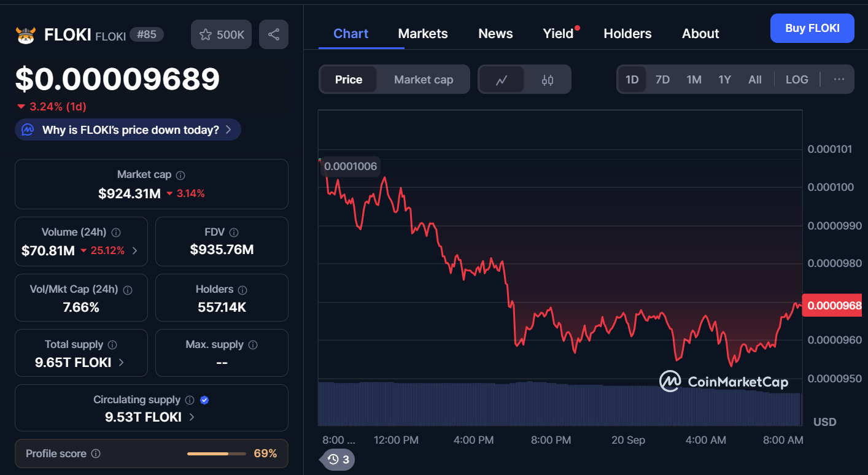Viewport: 868px width, 475px height.
Task: Click the 12:00 PM time axis label
Action: pyautogui.click(x=396, y=440)
